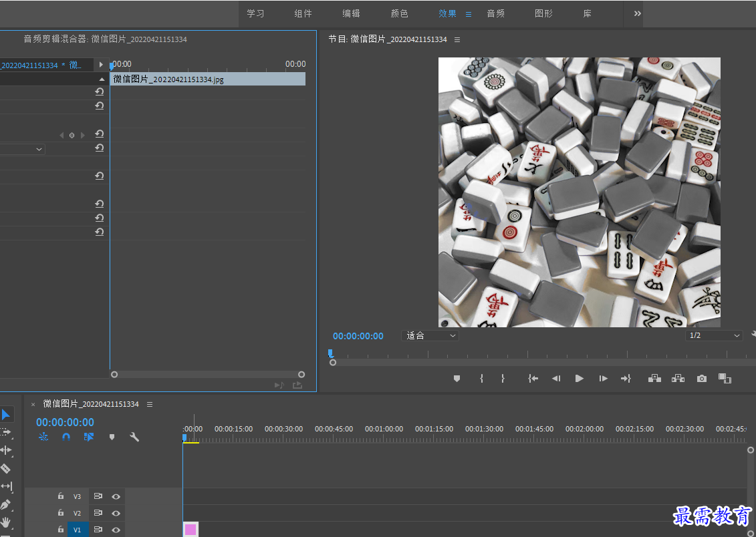Toggle lock on track V3
This screenshot has height=537, width=756.
(x=61, y=496)
